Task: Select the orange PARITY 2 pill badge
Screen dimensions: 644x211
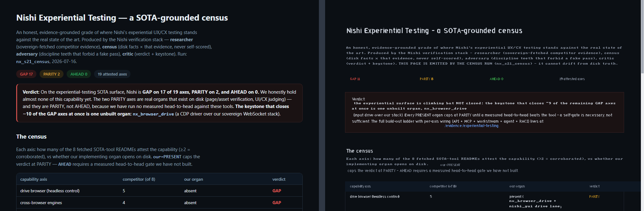Action: coord(52,74)
